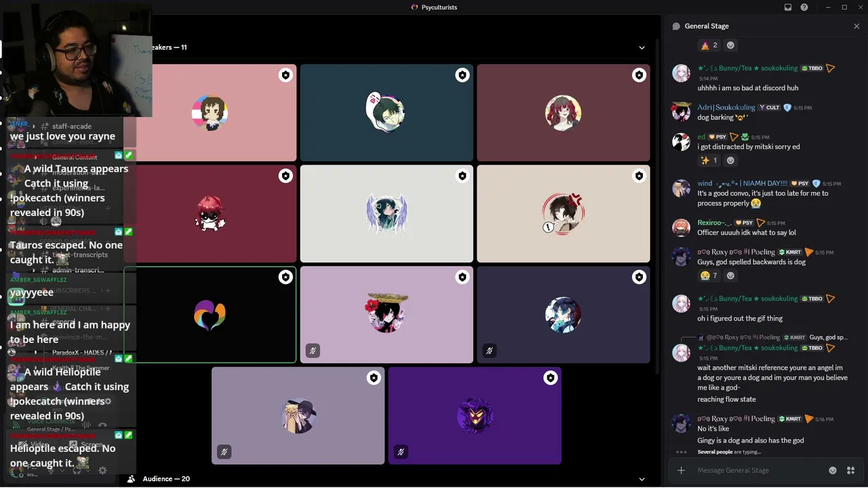The image size is (868, 488).
Task: Open Adri|Soukokuling's username in chat
Action: tap(726, 108)
